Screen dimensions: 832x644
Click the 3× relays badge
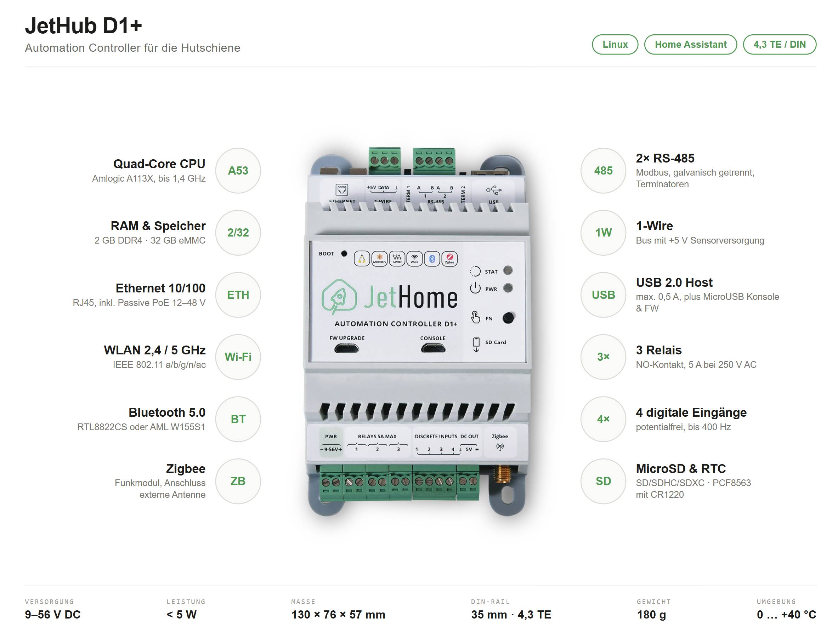[604, 357]
